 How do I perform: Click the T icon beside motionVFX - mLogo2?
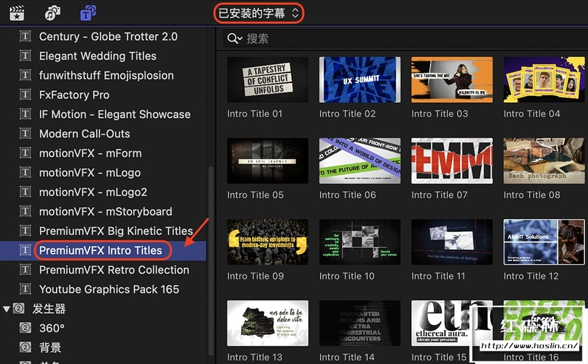pos(25,192)
